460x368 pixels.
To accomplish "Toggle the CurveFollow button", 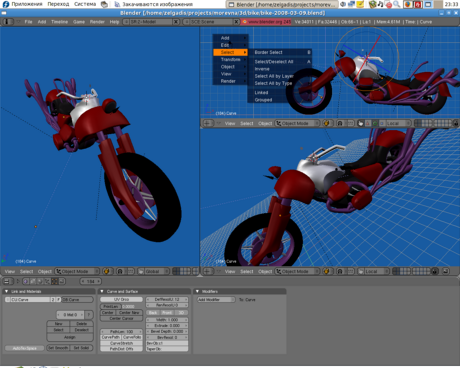I will (132, 337).
